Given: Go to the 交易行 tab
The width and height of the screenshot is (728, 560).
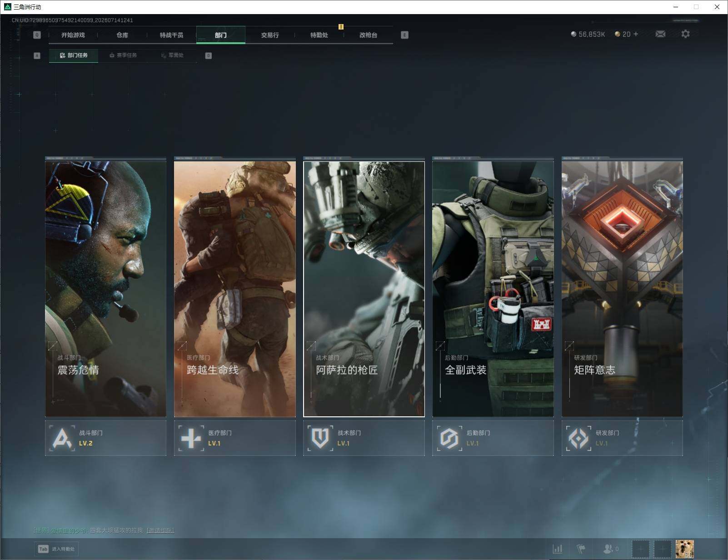Looking at the screenshot, I should (270, 35).
